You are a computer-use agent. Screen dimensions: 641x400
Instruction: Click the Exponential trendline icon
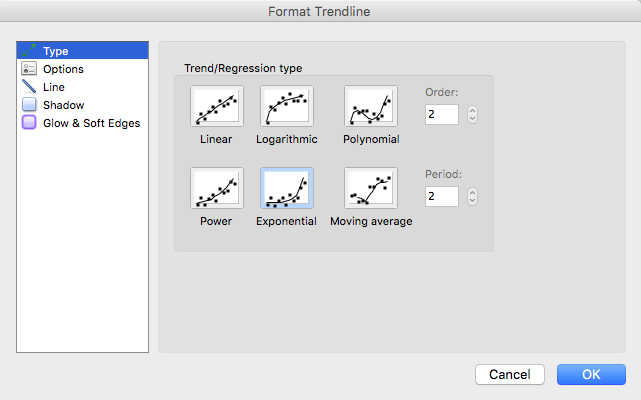point(287,188)
